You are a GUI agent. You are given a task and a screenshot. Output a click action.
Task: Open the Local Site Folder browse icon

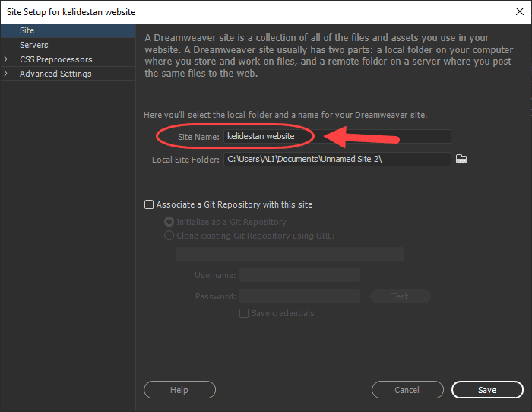tap(461, 159)
